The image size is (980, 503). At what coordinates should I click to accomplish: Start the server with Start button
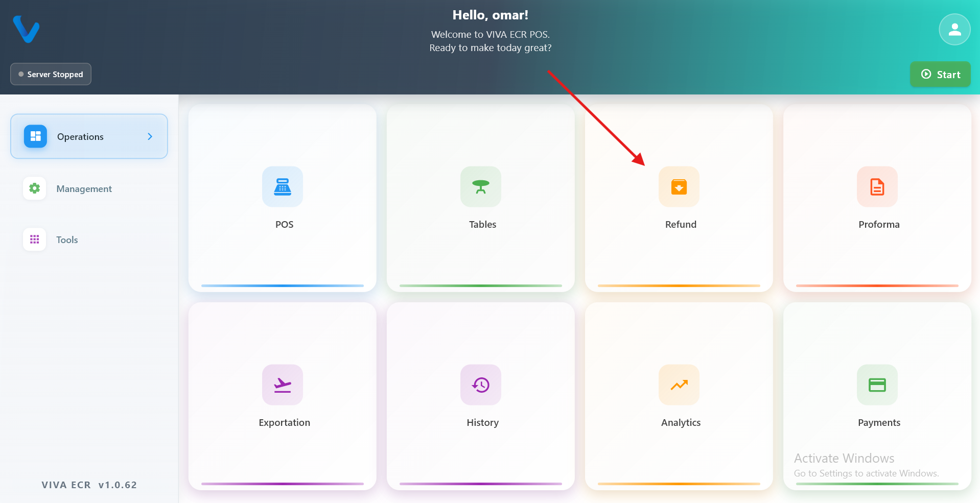[940, 75]
